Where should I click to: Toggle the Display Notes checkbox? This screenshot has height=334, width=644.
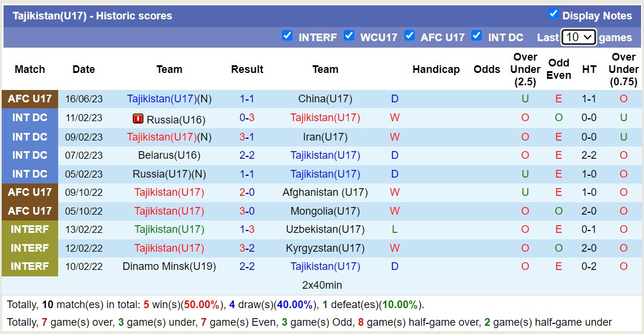pyautogui.click(x=553, y=14)
